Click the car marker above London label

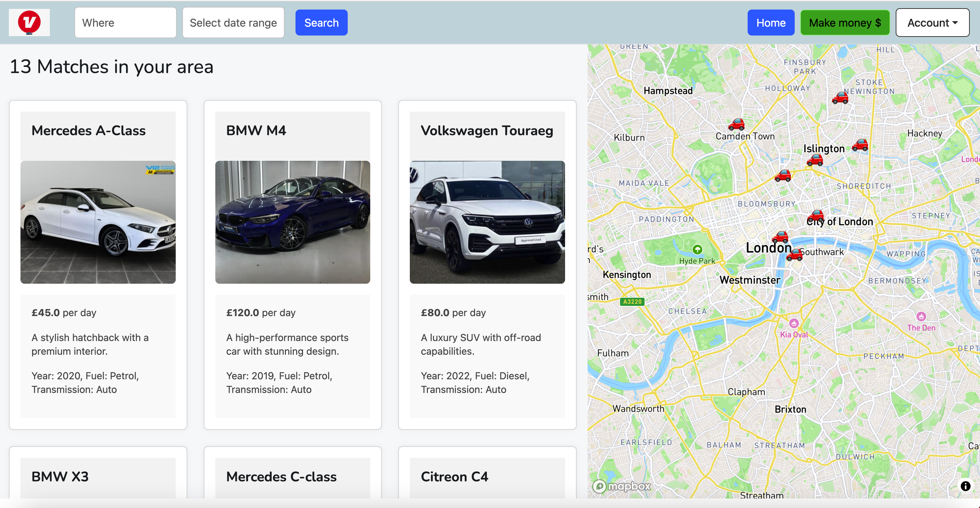point(780,237)
